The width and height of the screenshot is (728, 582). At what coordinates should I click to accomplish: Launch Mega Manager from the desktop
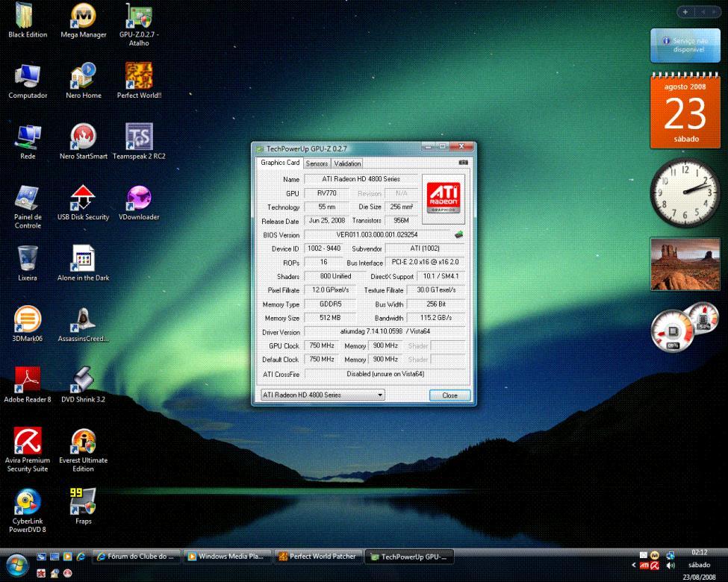(x=84, y=22)
